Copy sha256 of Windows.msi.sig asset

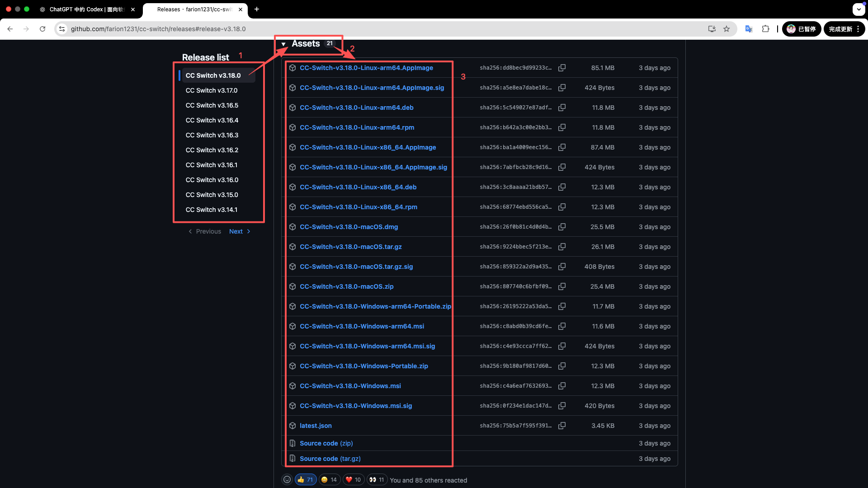pos(562,406)
